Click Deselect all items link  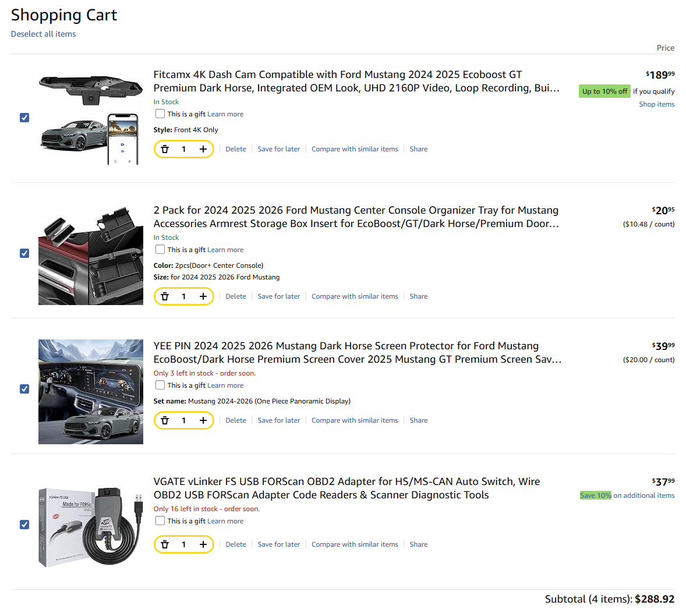[43, 34]
